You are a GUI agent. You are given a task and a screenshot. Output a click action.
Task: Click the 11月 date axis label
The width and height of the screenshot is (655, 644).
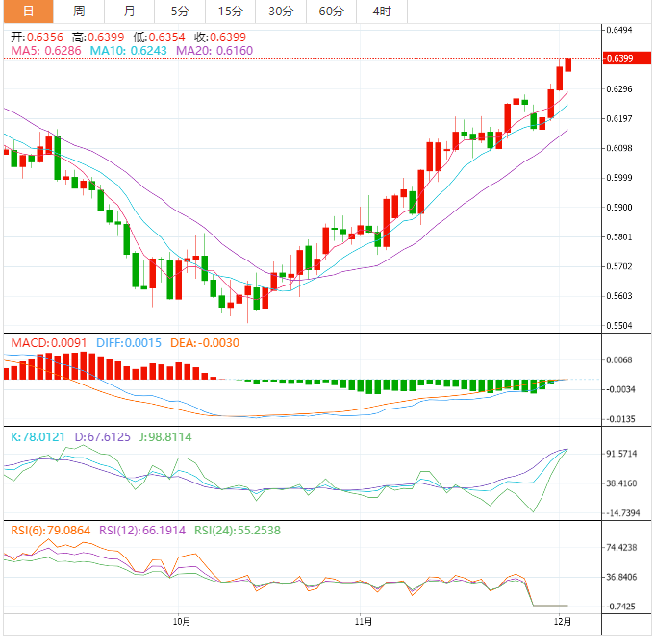coord(364,622)
